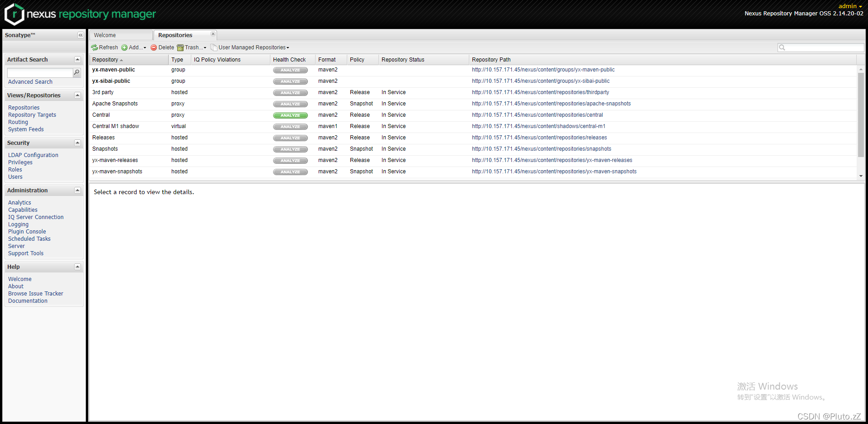The image size is (868, 424).
Task: Select the yx-sibai-public repository row
Action: click(x=473, y=81)
